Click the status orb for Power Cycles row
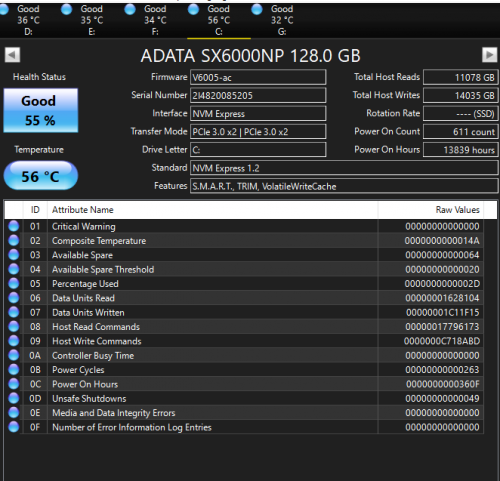Image resolution: width=500 pixels, height=481 pixels. tap(14, 369)
